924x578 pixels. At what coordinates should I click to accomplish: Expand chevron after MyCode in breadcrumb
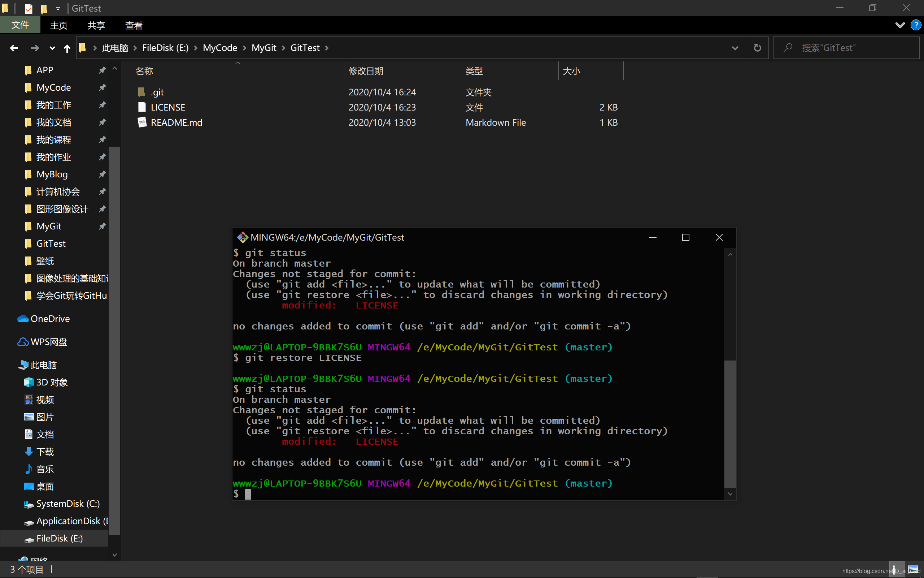pyautogui.click(x=244, y=48)
